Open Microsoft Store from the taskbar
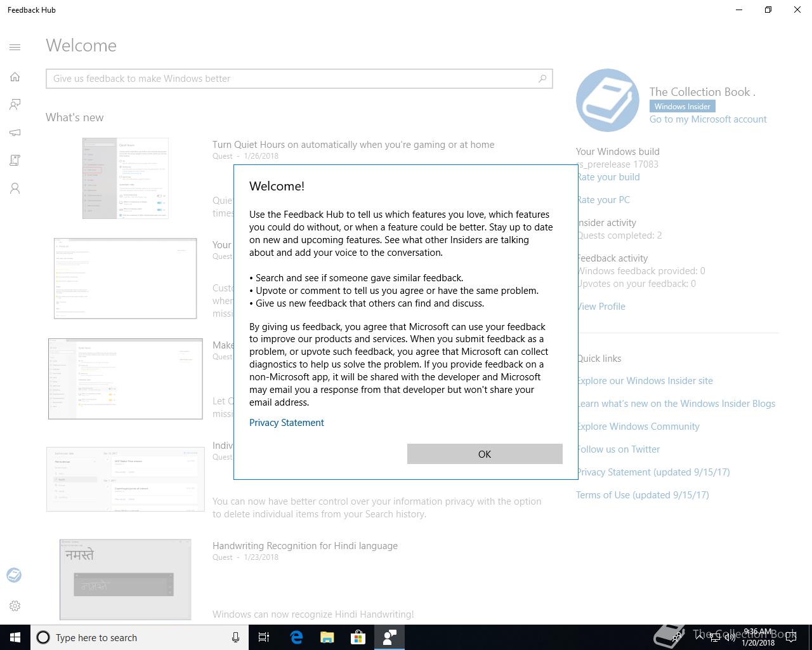 (x=358, y=637)
